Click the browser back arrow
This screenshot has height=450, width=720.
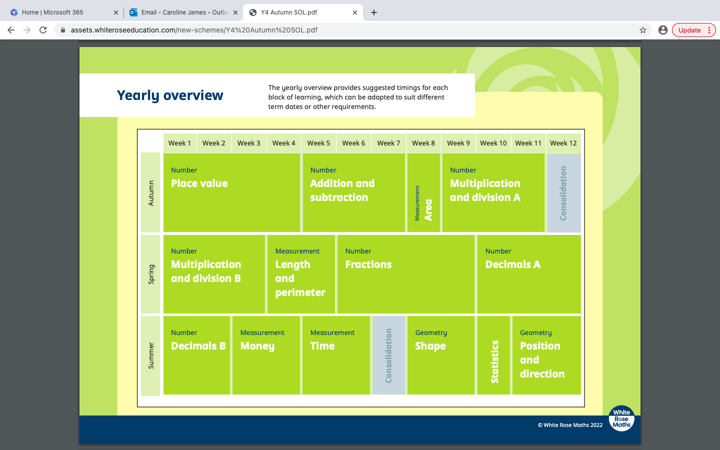coord(11,30)
